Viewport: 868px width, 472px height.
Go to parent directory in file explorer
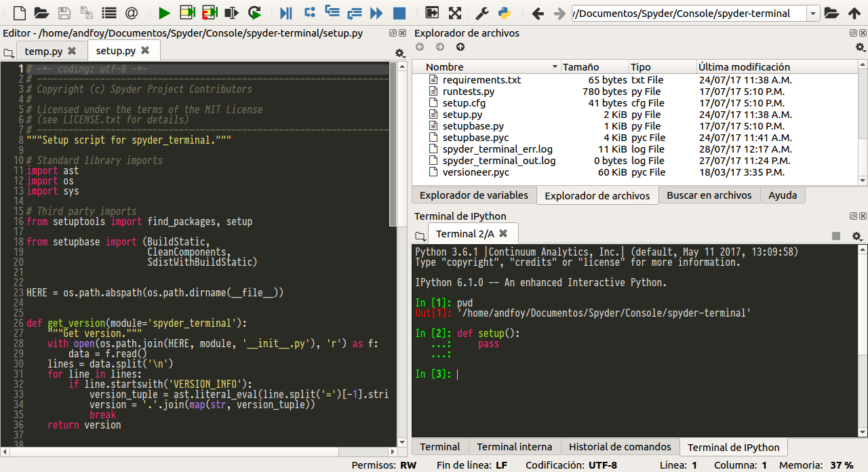click(x=460, y=47)
